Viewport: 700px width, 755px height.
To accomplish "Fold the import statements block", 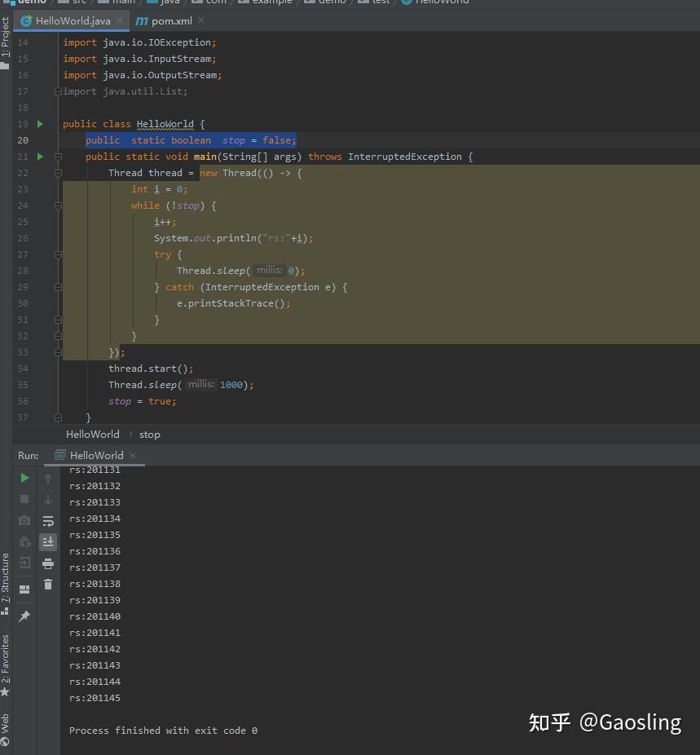I will [x=57, y=91].
